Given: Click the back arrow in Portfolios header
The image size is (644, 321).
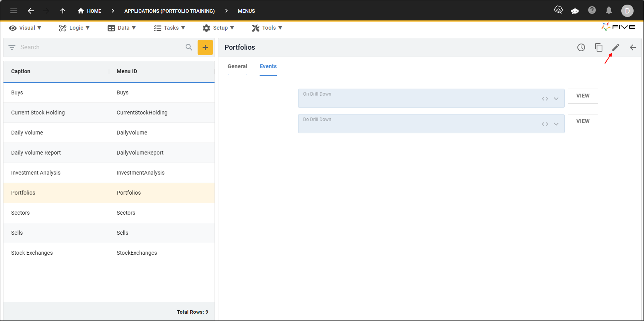Looking at the screenshot, I should (x=633, y=47).
